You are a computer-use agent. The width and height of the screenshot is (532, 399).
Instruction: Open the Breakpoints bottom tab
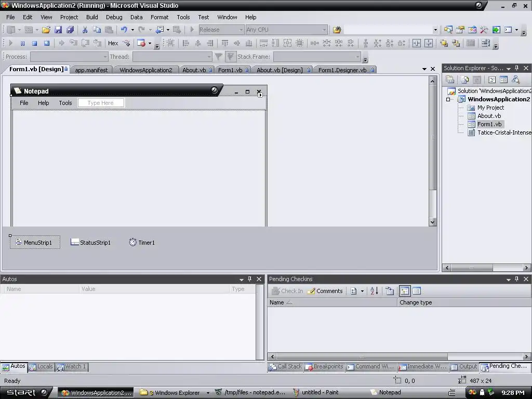tap(324, 367)
